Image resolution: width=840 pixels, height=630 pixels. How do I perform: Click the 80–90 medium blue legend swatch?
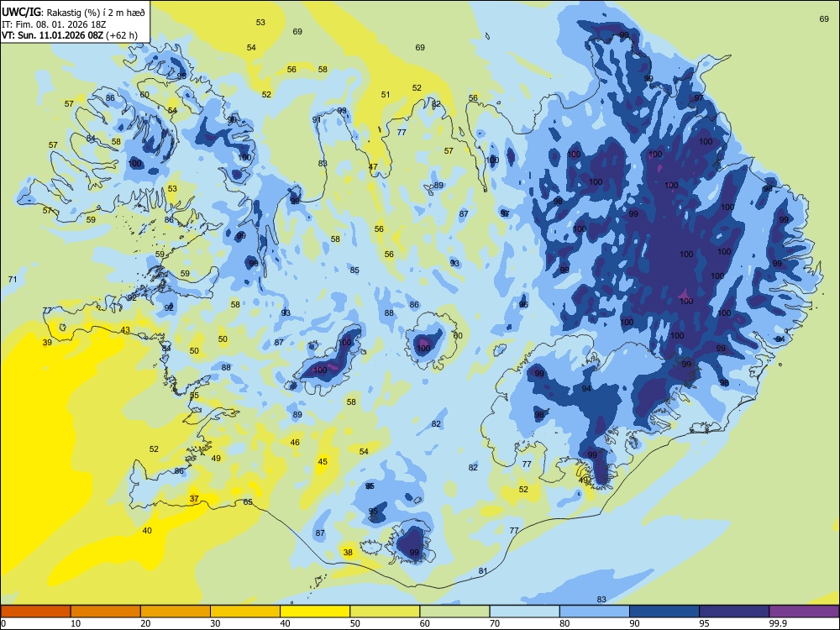[x=594, y=612]
